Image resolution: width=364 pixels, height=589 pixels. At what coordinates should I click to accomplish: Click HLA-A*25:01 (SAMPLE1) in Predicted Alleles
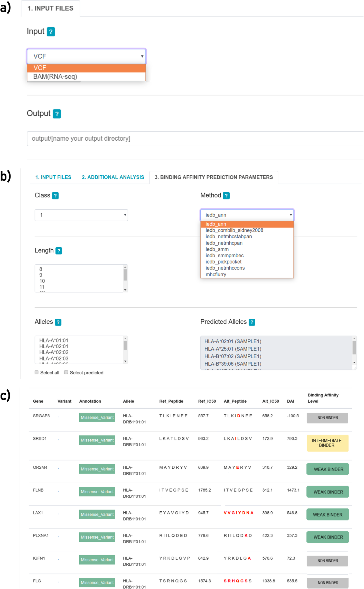233,349
